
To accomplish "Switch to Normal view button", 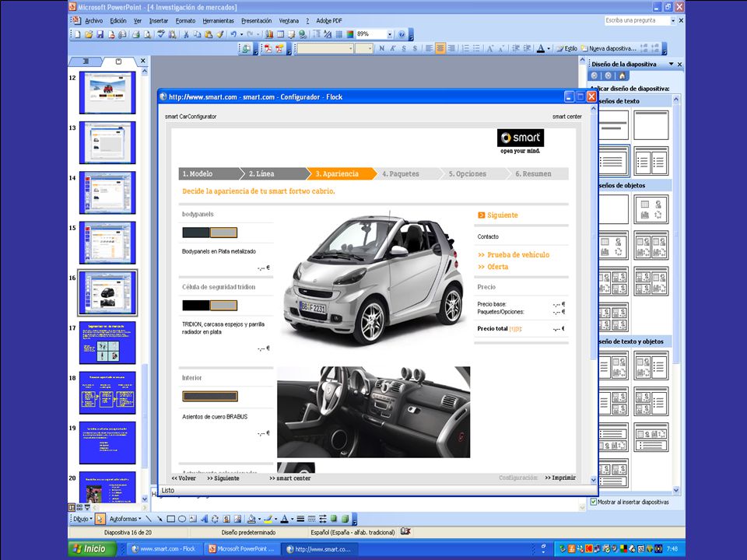I will (72, 508).
